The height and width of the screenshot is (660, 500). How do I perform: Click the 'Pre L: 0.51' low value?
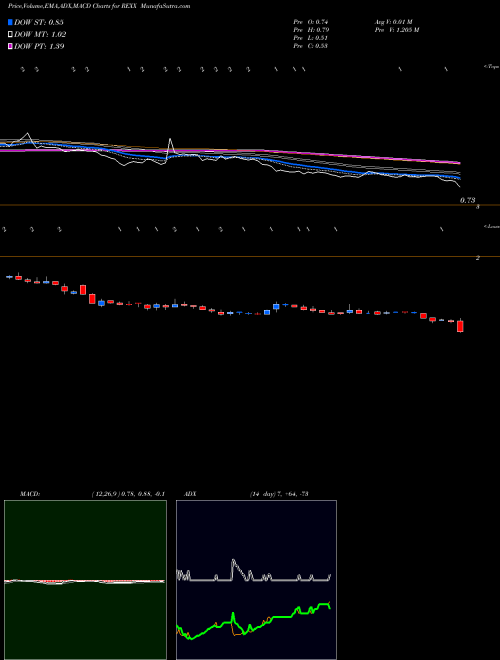pyautogui.click(x=311, y=38)
